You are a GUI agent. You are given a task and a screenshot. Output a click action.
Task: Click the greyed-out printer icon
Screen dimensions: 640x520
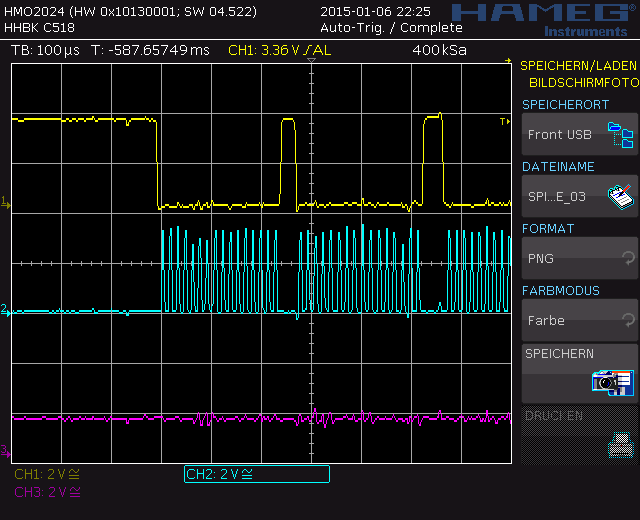(x=621, y=445)
